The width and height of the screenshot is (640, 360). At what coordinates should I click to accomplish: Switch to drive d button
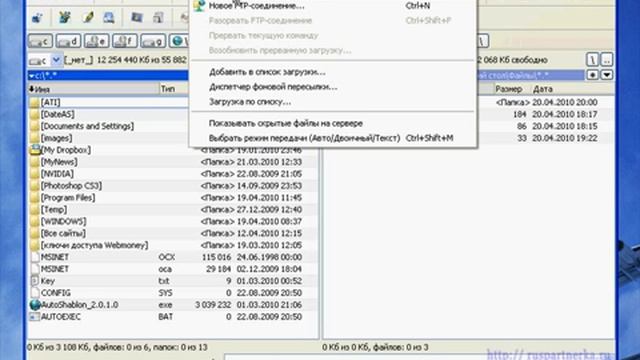click(x=68, y=41)
